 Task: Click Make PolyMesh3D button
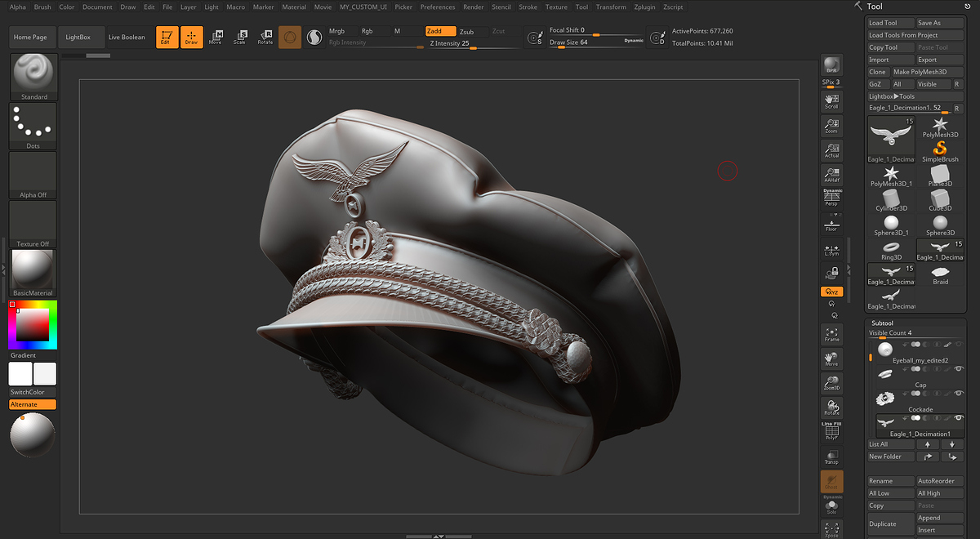click(x=927, y=72)
